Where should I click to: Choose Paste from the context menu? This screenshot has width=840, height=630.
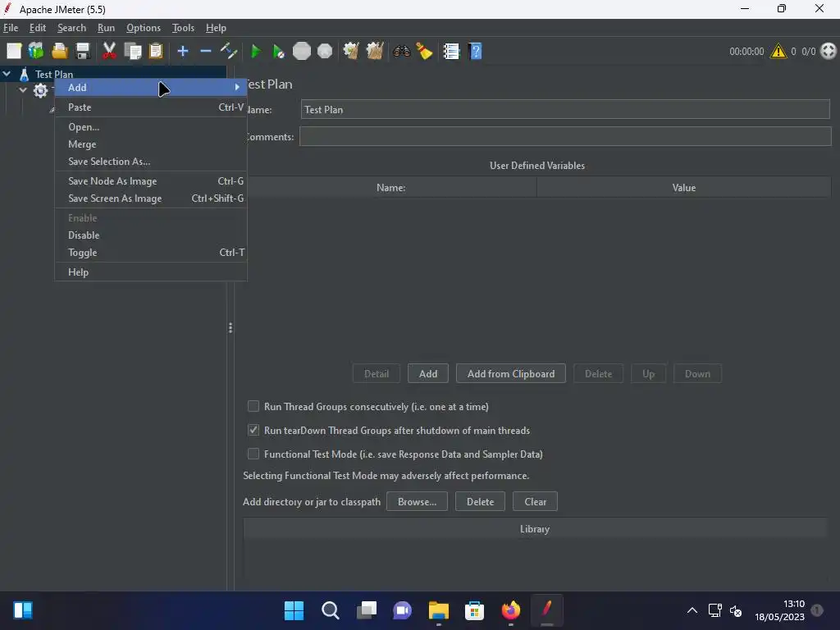(x=151, y=107)
